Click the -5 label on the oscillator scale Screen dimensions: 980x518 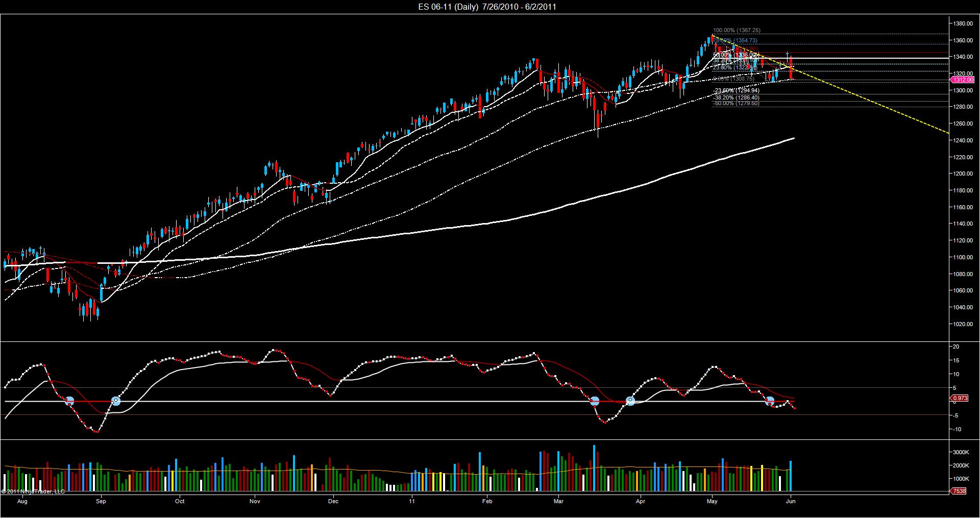coord(955,416)
